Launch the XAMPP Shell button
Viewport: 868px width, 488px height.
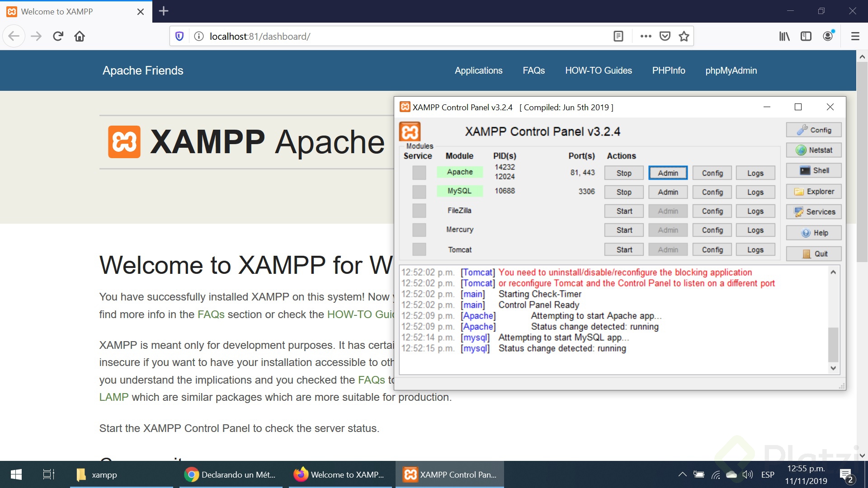pyautogui.click(x=813, y=171)
